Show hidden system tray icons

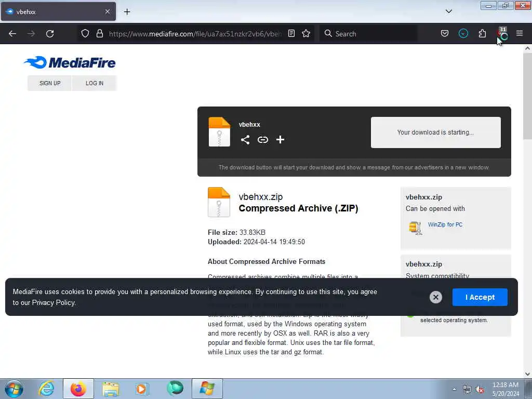pos(454,390)
